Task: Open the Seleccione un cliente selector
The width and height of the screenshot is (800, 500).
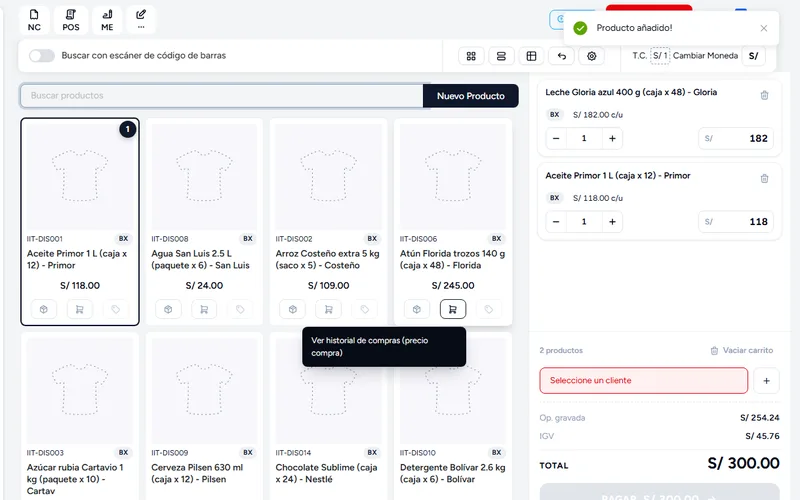Action: point(643,381)
